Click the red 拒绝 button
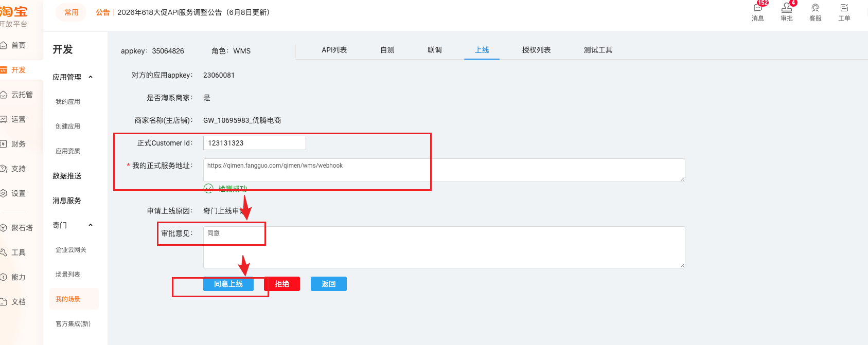The image size is (868, 345). coord(282,284)
